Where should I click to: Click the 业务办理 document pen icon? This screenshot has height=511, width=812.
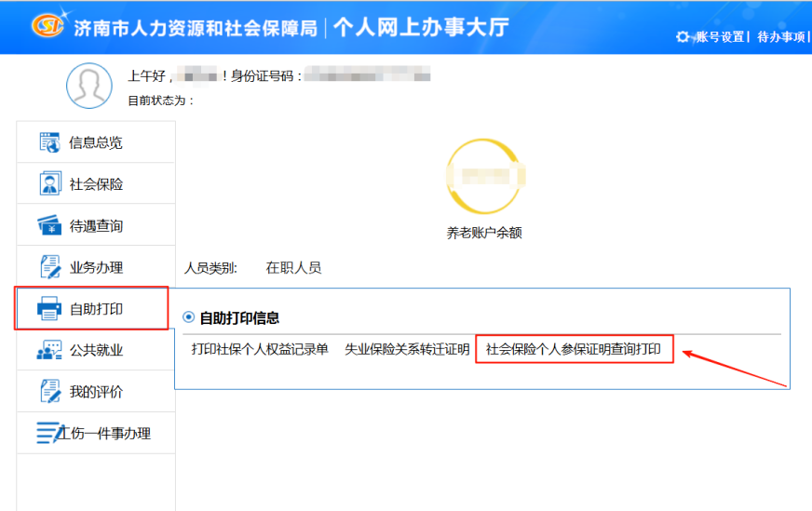(49, 266)
